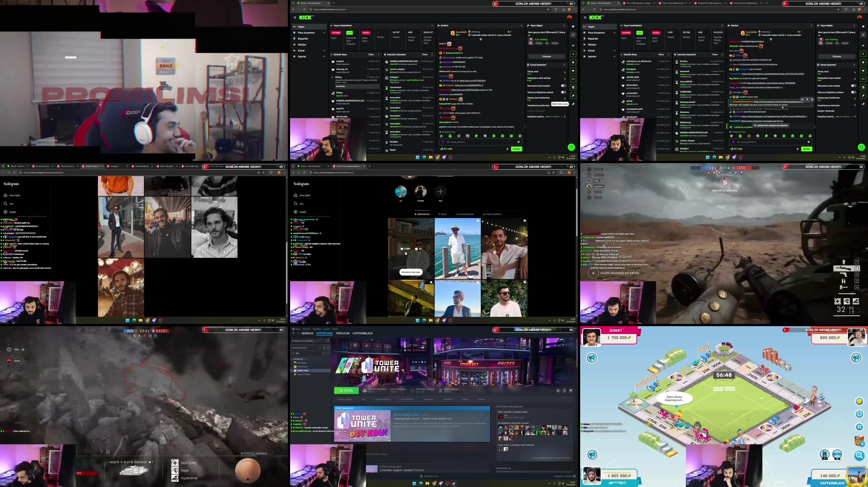Click magnifier zoom icon in Monopoly game
This screenshot has width=868, height=487.
pyautogui.click(x=859, y=455)
